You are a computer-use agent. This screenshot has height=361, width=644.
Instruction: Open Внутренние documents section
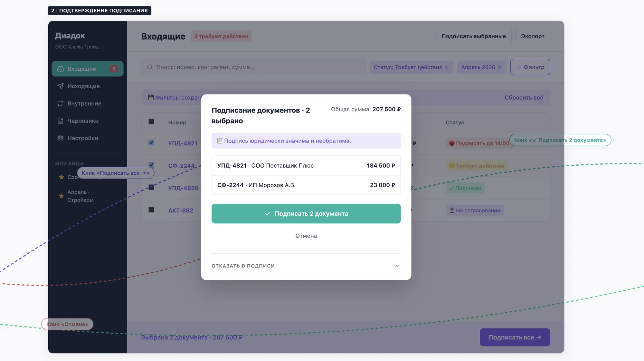pos(88,103)
